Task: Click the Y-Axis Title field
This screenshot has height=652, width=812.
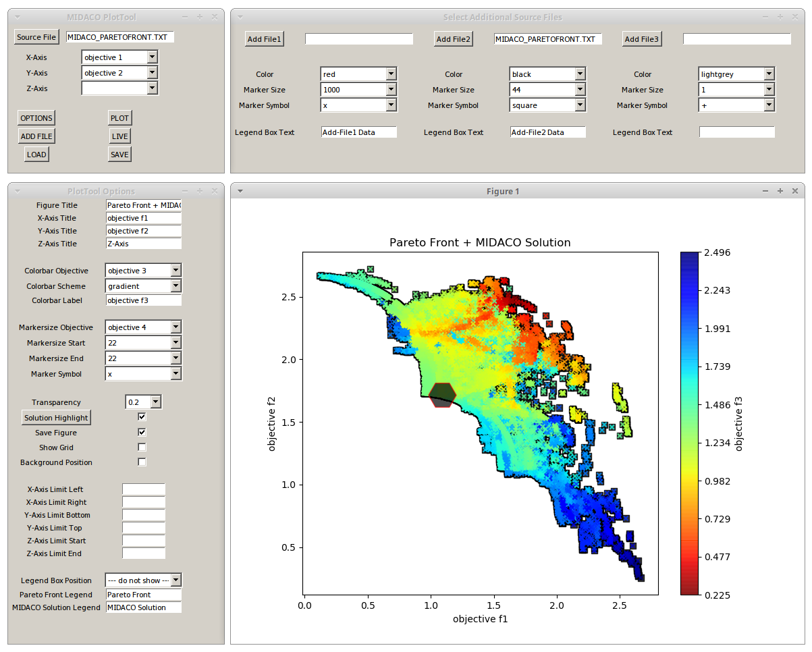Action: (144, 231)
